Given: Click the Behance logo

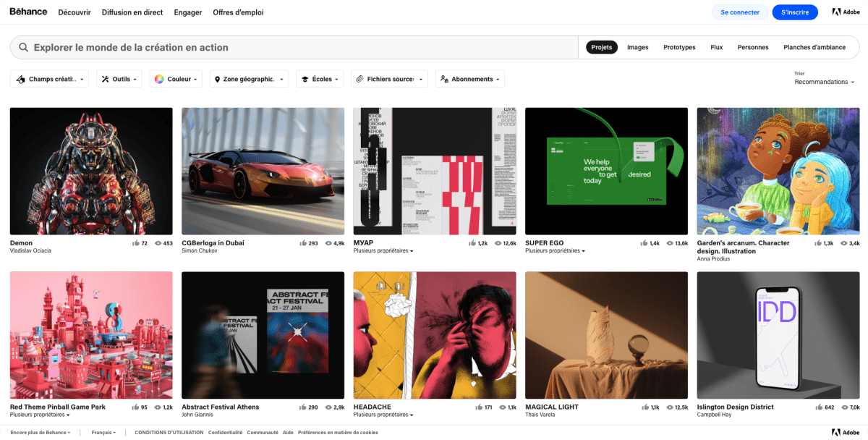Looking at the screenshot, I should pyautogui.click(x=27, y=12).
